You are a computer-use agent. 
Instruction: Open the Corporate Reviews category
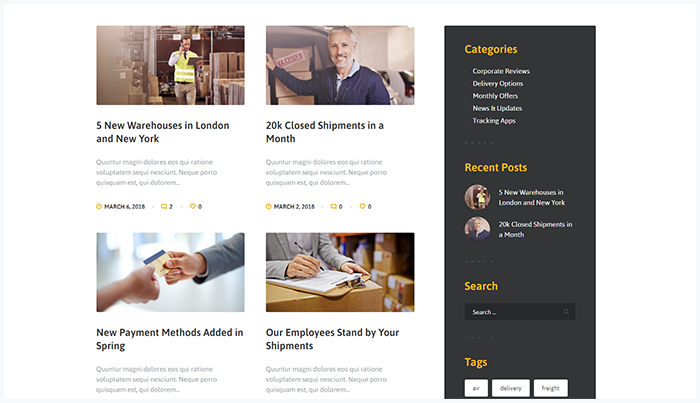[501, 71]
